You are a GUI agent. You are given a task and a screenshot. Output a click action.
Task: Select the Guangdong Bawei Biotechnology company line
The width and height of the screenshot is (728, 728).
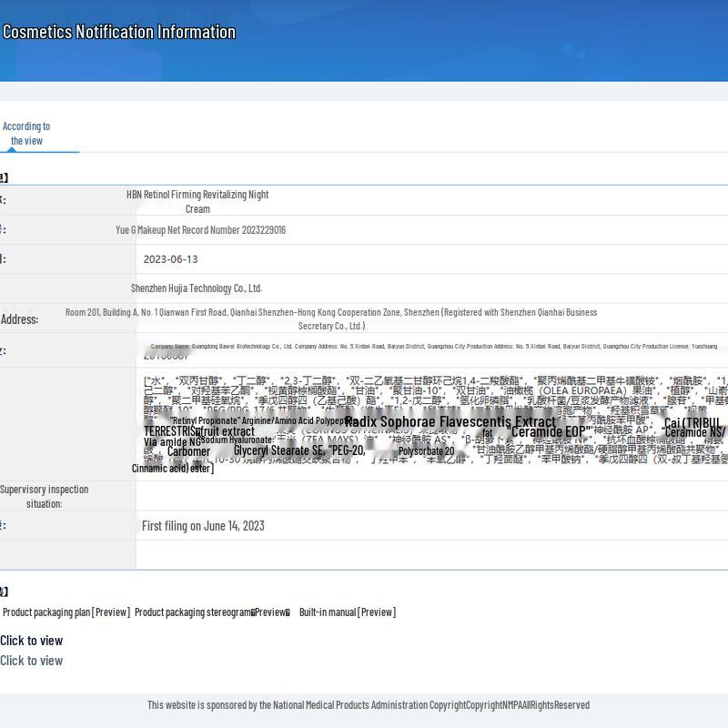point(434,346)
